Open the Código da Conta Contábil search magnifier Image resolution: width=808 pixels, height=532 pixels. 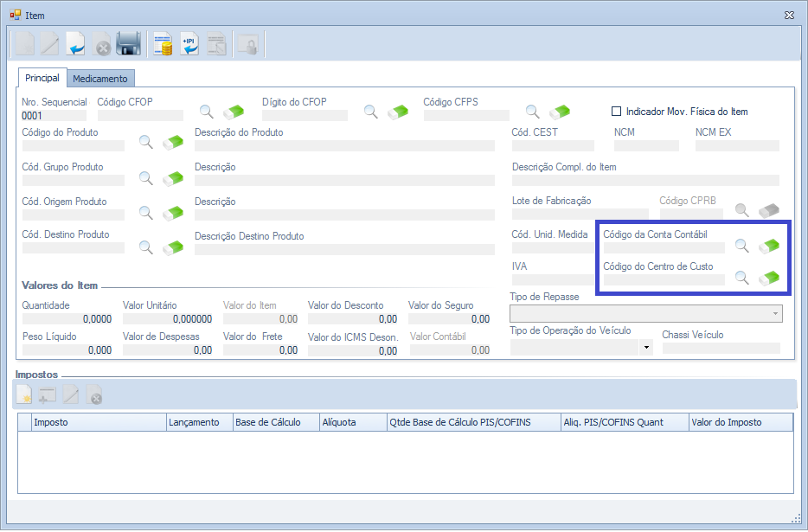coord(741,246)
